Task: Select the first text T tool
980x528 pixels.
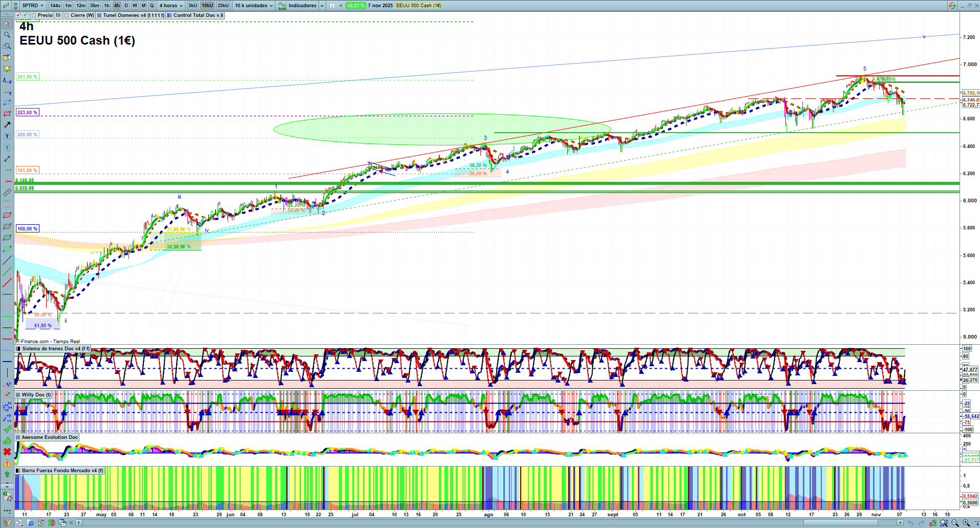Action: [7, 136]
